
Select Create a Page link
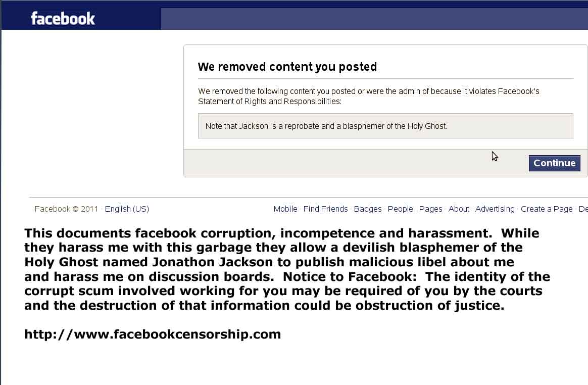(547, 209)
